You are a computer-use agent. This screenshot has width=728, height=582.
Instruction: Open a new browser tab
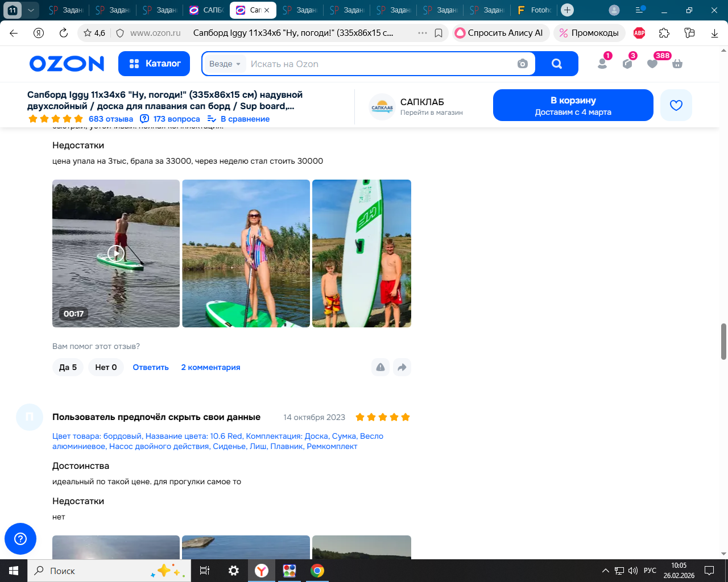tap(567, 10)
